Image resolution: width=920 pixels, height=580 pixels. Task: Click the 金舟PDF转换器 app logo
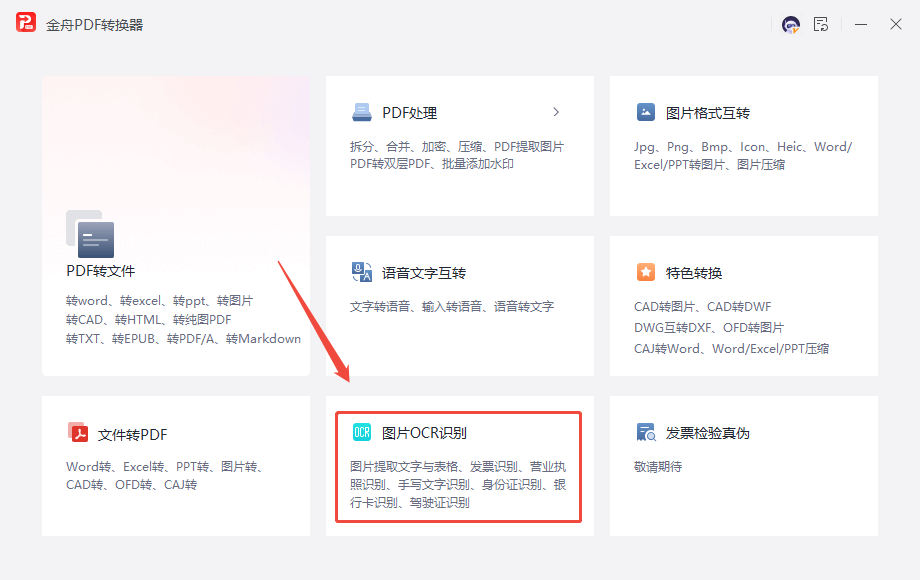coord(26,24)
